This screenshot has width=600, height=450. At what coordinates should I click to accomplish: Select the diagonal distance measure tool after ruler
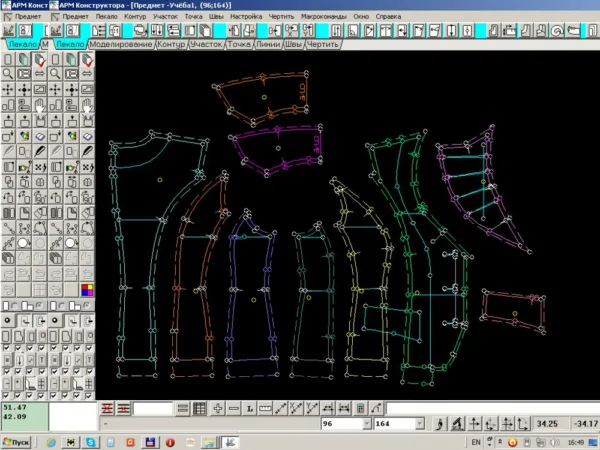click(280, 409)
